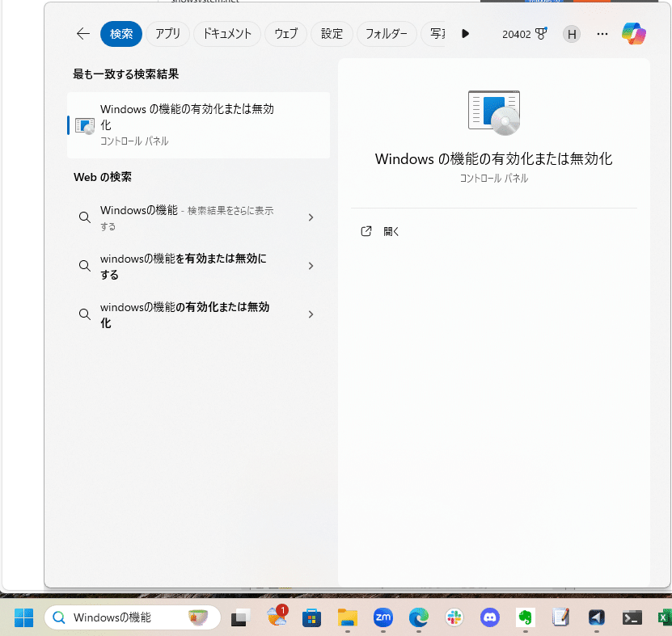Click the Windows の機能の有効化または無効化 title in preview
This screenshot has height=636, width=672.
click(x=494, y=159)
